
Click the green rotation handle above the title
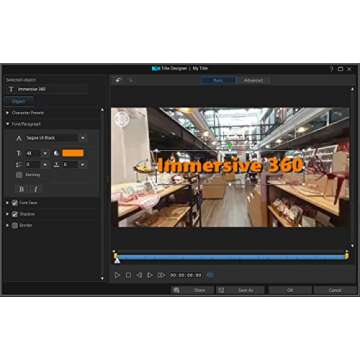(x=230, y=146)
